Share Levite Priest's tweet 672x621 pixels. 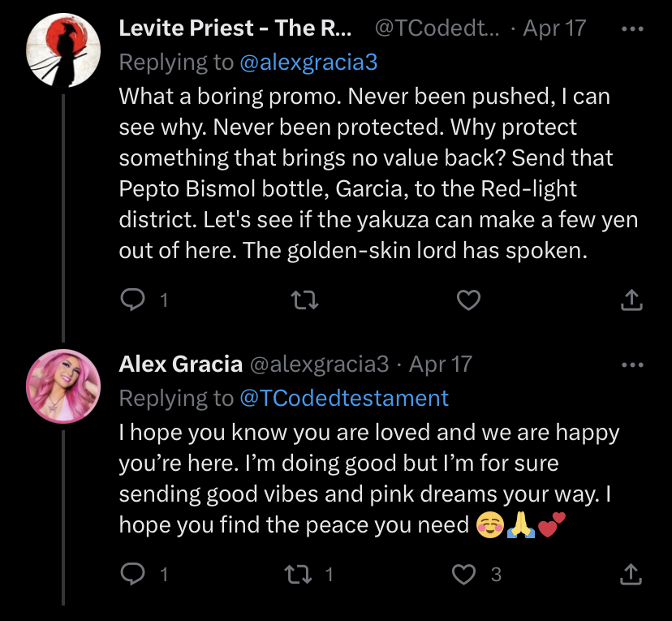click(x=631, y=300)
